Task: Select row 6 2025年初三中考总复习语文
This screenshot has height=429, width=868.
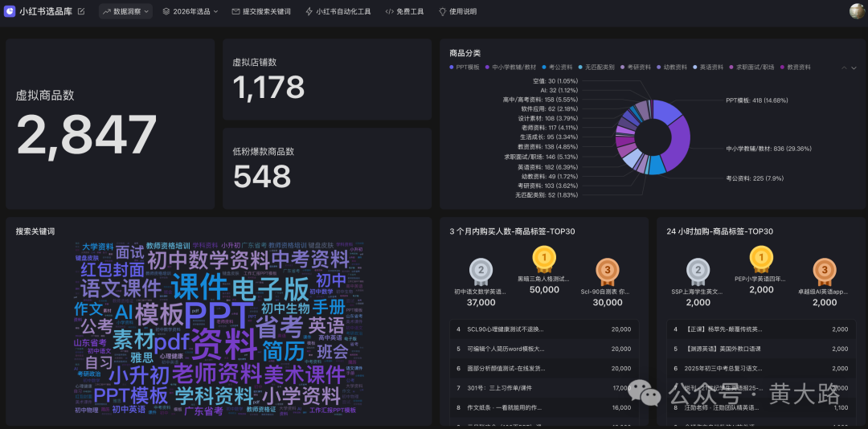Action: [x=762, y=368]
